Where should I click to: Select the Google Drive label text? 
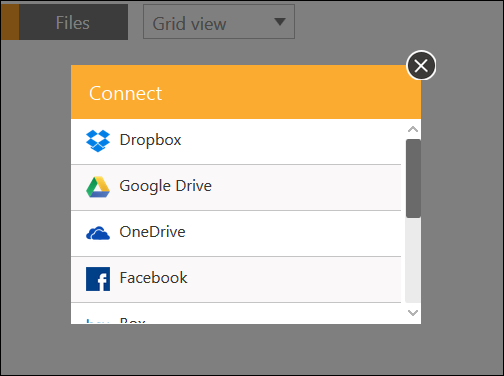tap(165, 186)
